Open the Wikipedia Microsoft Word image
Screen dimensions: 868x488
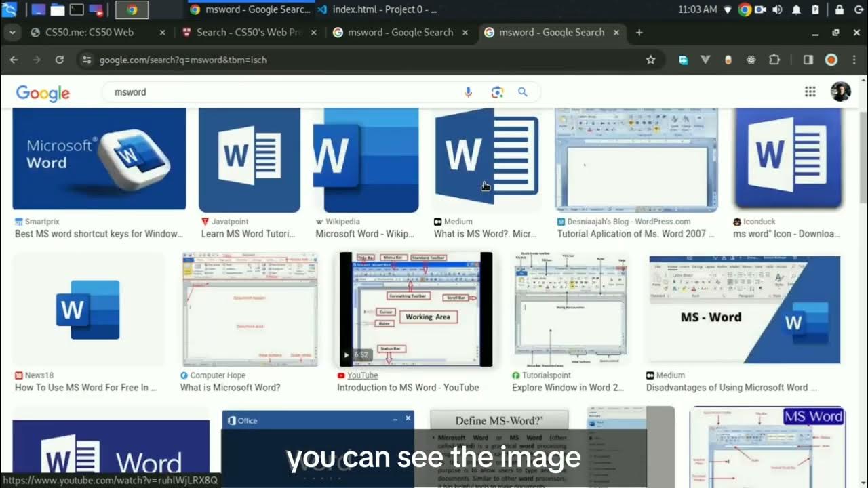(x=366, y=161)
